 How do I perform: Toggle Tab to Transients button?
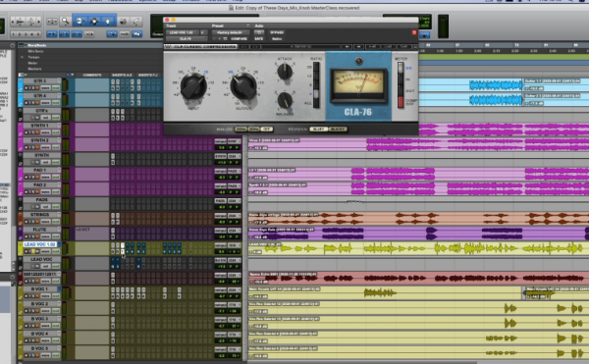52,34
